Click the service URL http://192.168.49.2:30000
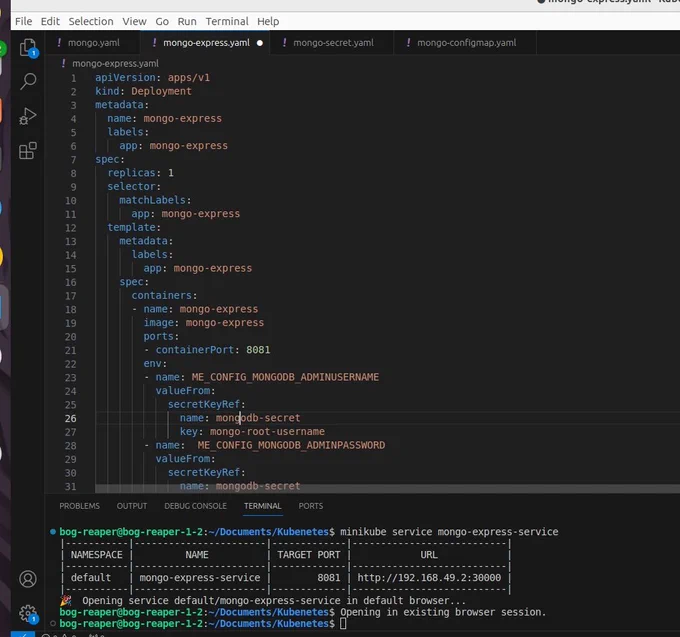The image size is (680, 637). click(429, 578)
